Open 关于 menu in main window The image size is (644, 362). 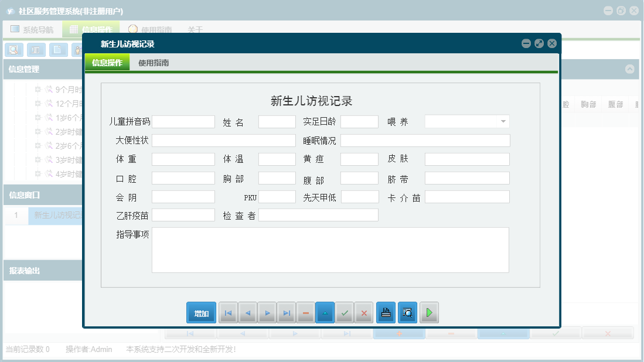(195, 29)
